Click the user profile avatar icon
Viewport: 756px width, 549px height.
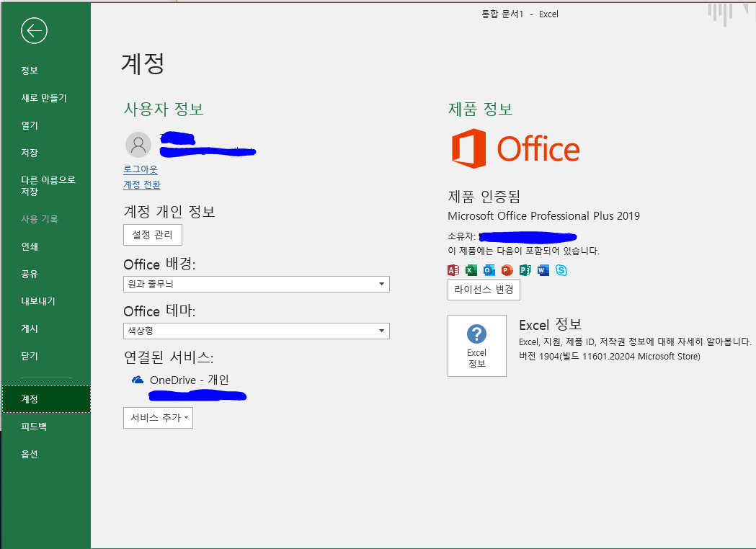138,145
